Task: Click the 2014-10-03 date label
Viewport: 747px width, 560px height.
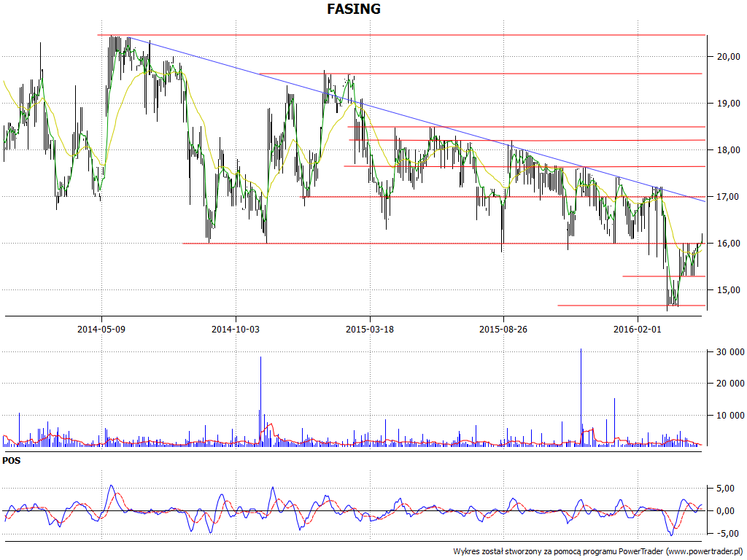Action: (236, 329)
